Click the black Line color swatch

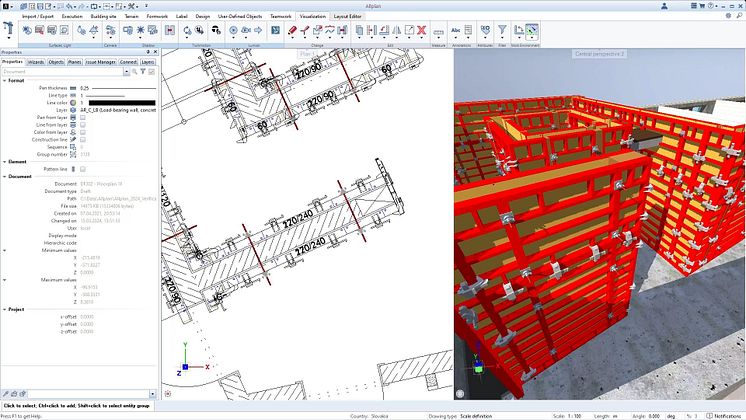click(x=122, y=102)
